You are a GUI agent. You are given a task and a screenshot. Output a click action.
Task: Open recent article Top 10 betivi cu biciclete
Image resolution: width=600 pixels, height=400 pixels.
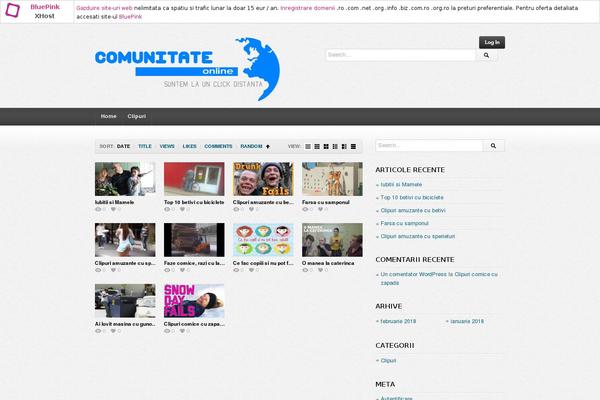pyautogui.click(x=412, y=198)
